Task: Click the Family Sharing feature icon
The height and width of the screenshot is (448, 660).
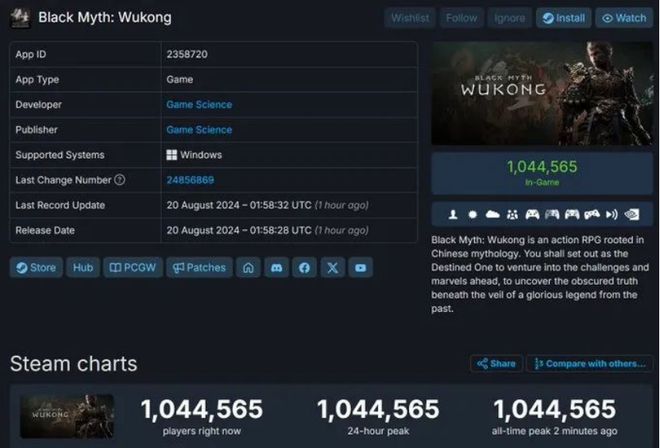Action: tap(512, 215)
